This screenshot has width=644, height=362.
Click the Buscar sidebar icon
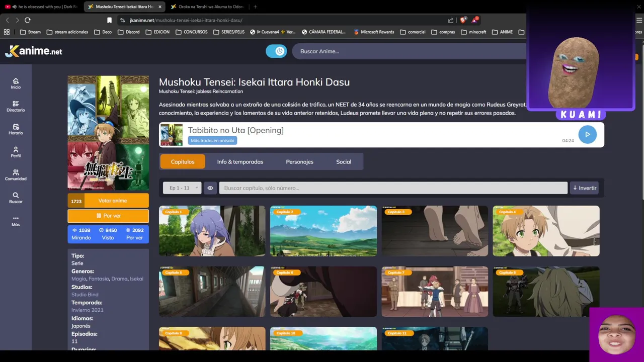pos(16,198)
